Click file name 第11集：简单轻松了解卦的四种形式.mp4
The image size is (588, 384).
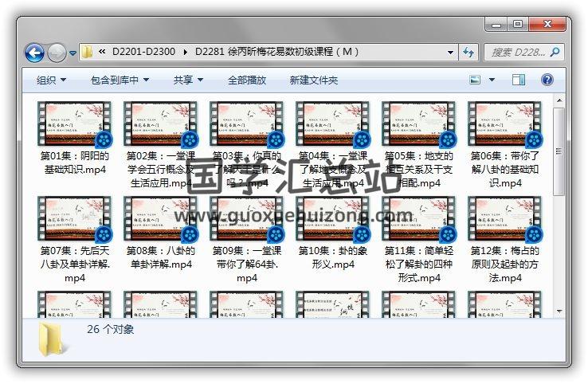tap(419, 264)
